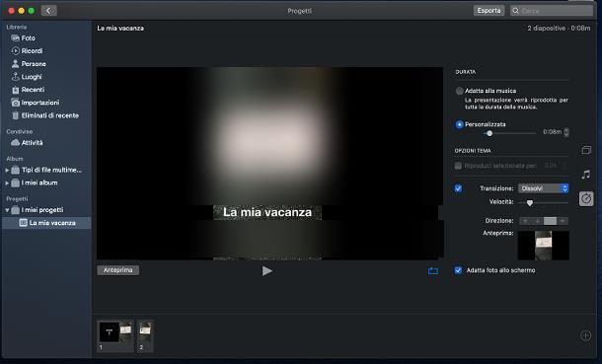Click the highlighted Direzione segment
602x364 pixels.
click(550, 221)
